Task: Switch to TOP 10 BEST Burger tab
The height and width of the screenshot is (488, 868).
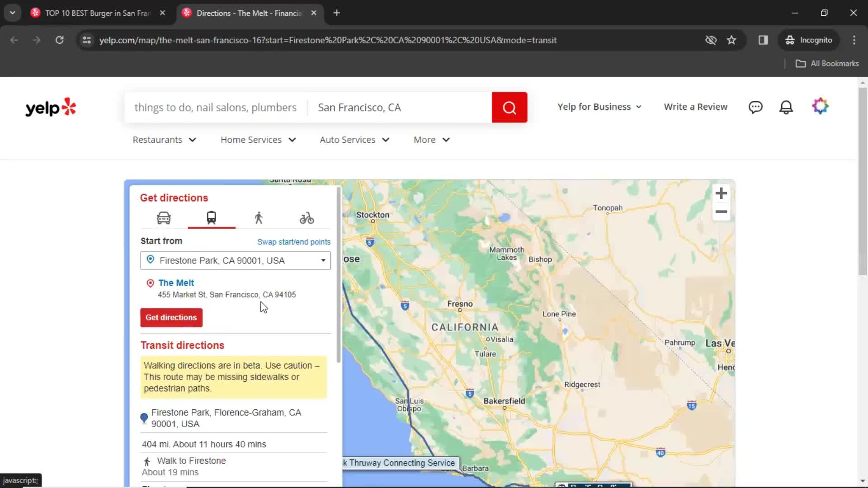Action: point(97,13)
